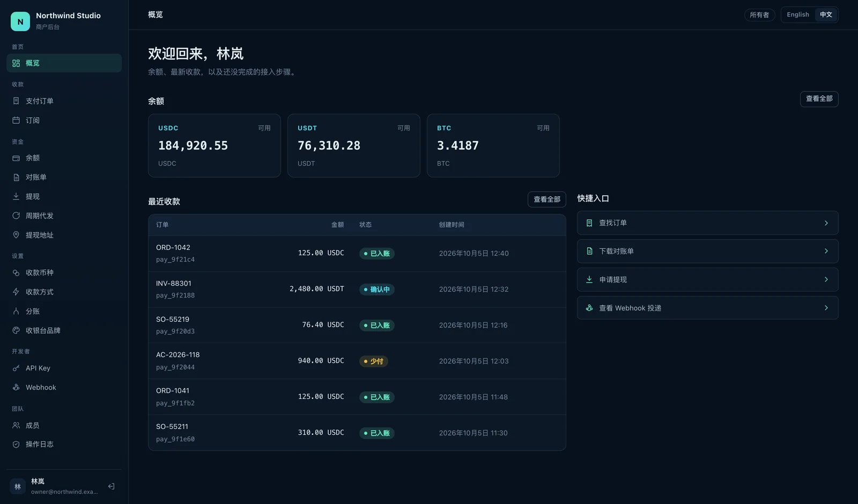Image resolution: width=858 pixels, height=504 pixels.
Task: Click 查看全部 button next to 最近收款
Action: pyautogui.click(x=546, y=199)
